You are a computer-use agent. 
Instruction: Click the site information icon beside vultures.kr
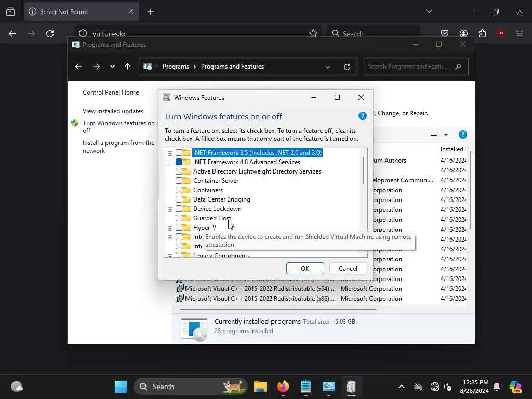tap(83, 33)
